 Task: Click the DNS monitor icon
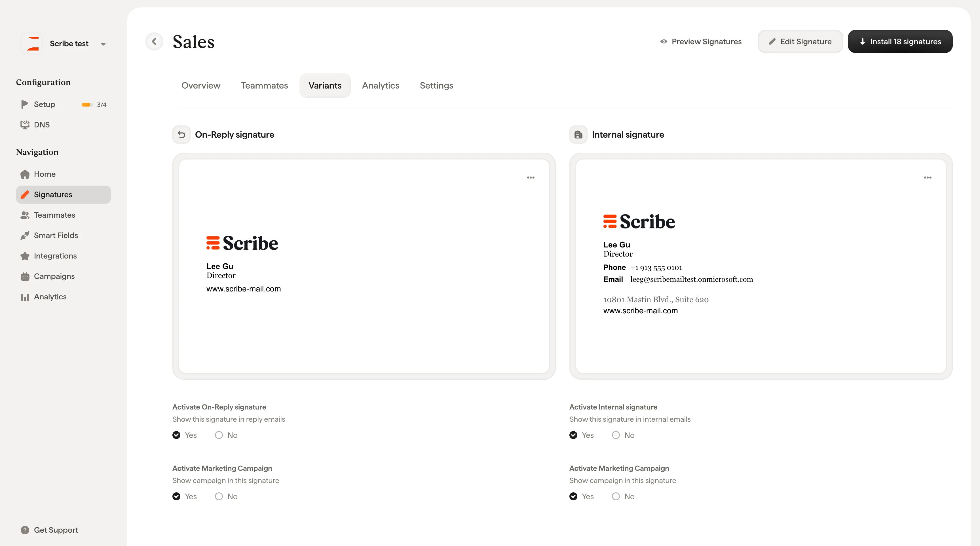(25, 125)
